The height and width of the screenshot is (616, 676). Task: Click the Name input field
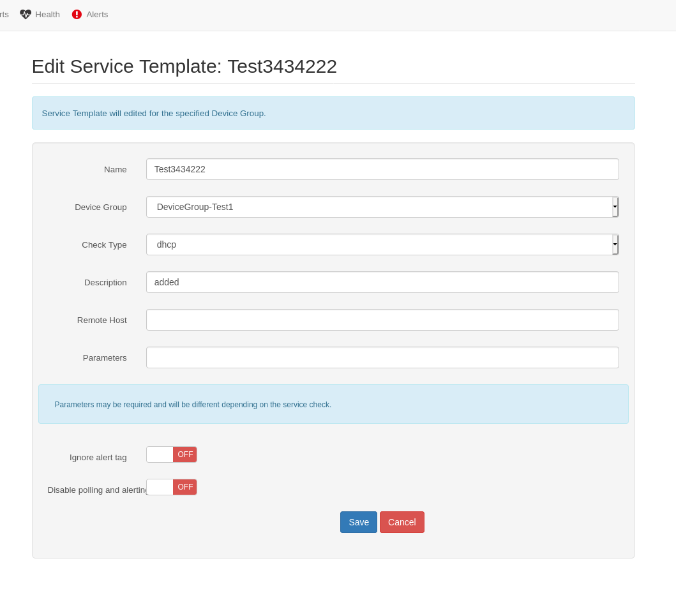click(382, 169)
